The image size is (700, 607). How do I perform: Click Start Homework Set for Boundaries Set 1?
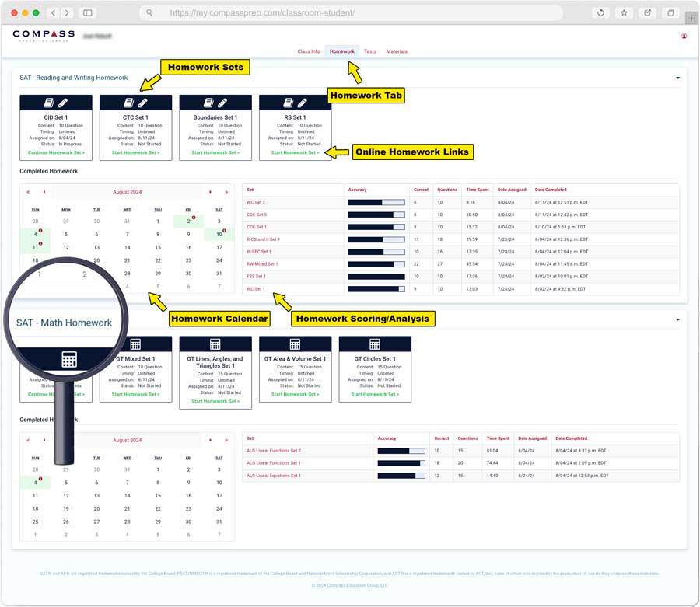pos(215,153)
